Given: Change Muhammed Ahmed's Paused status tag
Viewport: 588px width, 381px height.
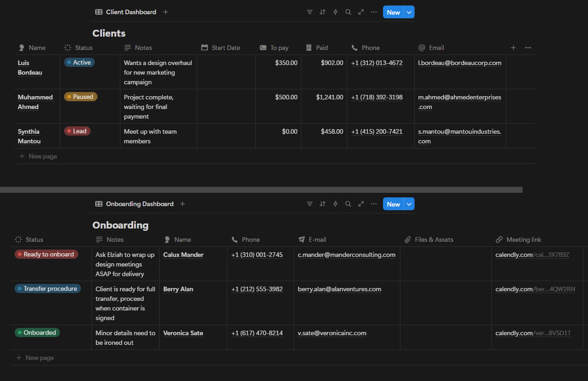Looking at the screenshot, I should click(81, 97).
